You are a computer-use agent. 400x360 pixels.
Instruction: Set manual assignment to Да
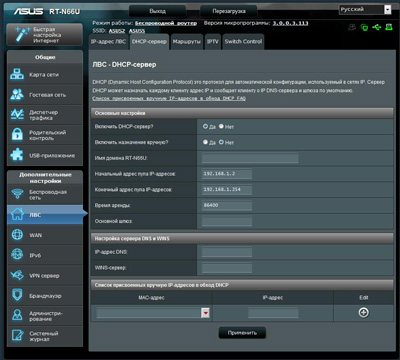click(205, 142)
